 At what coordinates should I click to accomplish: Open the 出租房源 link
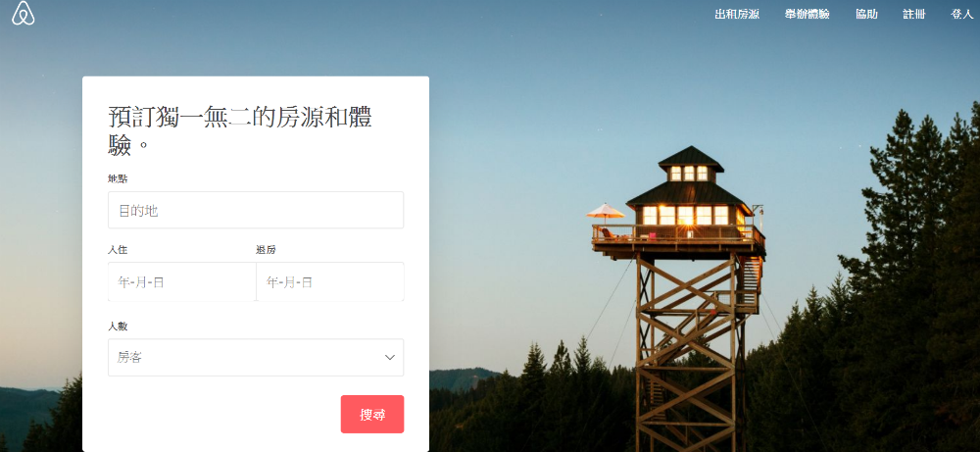point(737,15)
